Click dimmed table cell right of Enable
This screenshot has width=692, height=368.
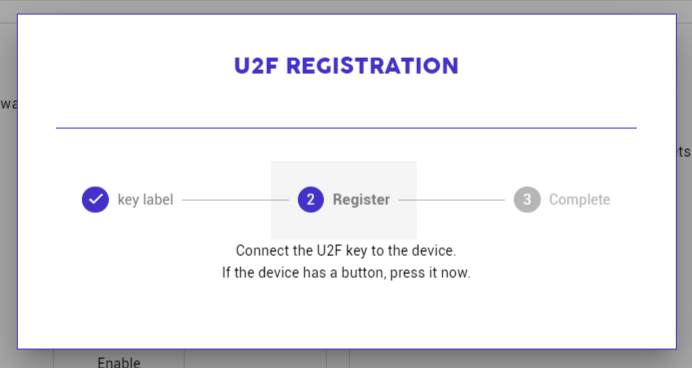[x=255, y=359]
